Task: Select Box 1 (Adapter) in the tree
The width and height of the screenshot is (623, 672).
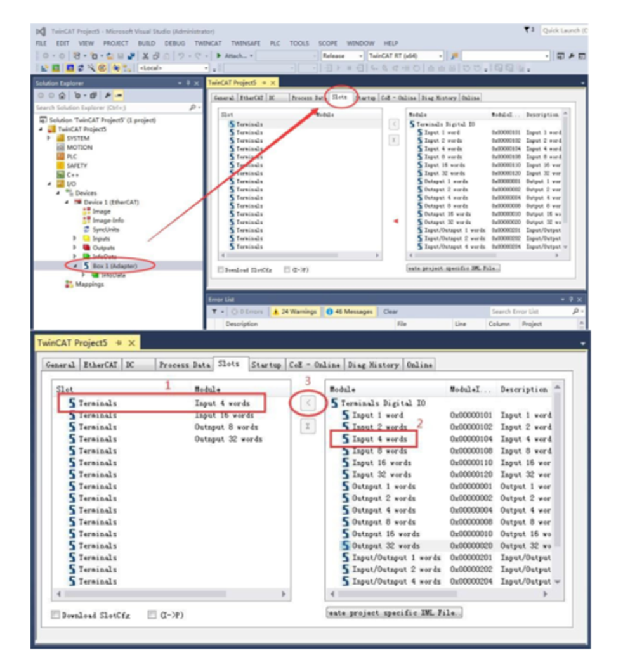Action: 114,266
